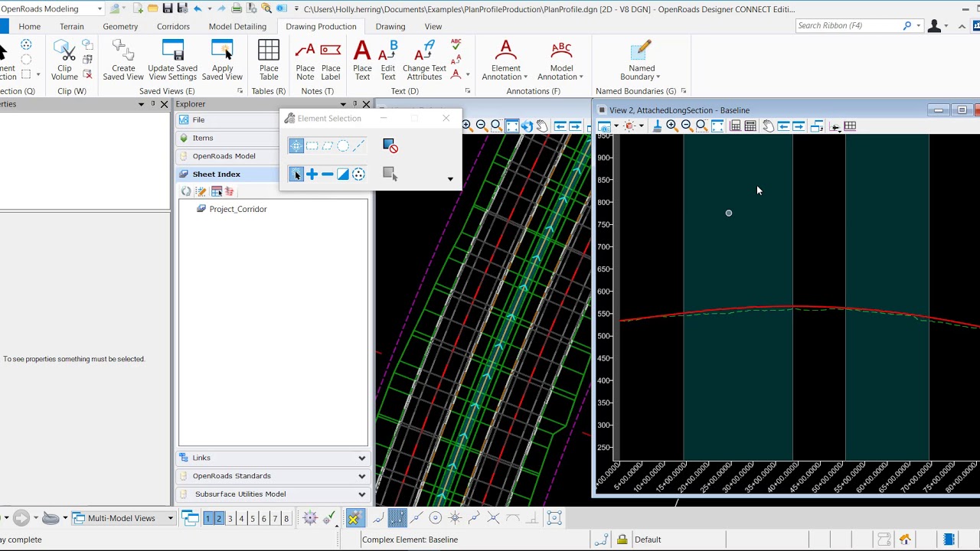Click the View Previous arrow in View 2
980x551 pixels.
pos(783,126)
